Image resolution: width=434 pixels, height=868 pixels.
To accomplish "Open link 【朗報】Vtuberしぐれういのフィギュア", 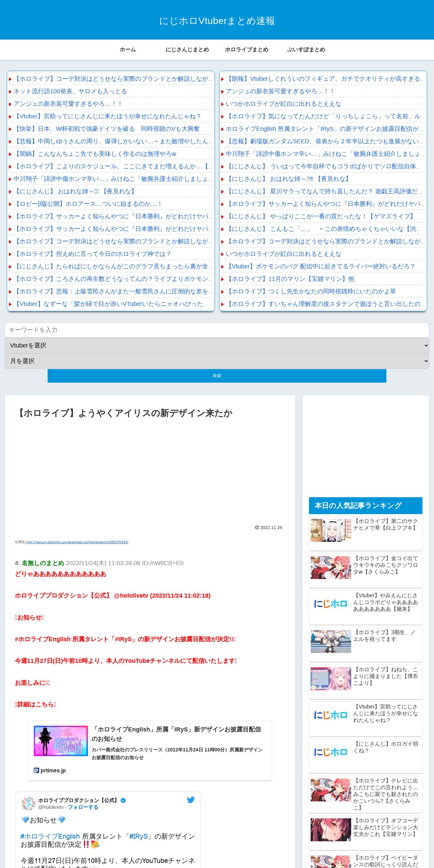I will click(324, 79).
